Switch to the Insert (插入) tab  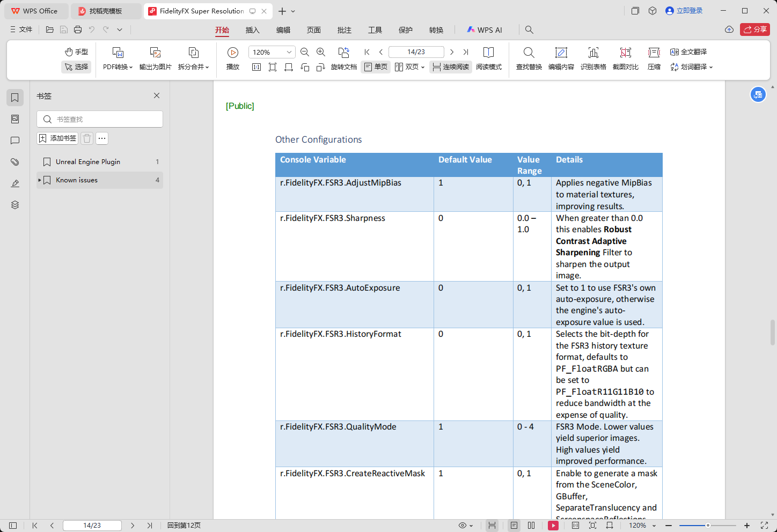coord(252,30)
